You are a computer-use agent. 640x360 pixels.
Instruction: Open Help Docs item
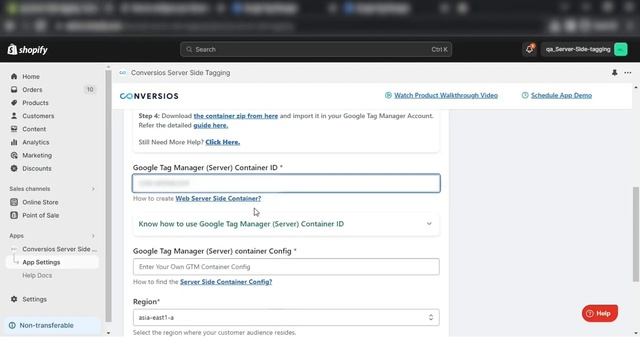[37, 276]
